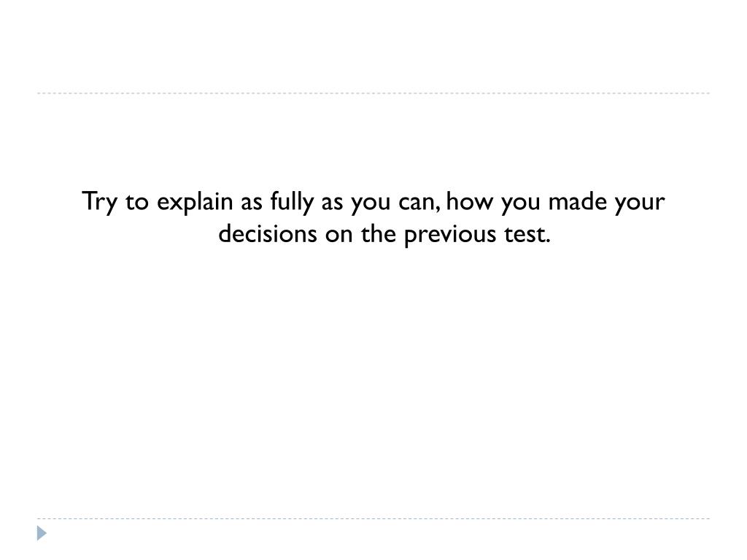Click the word 'can,' before the comma
This screenshot has width=747, height=560.
point(419,203)
